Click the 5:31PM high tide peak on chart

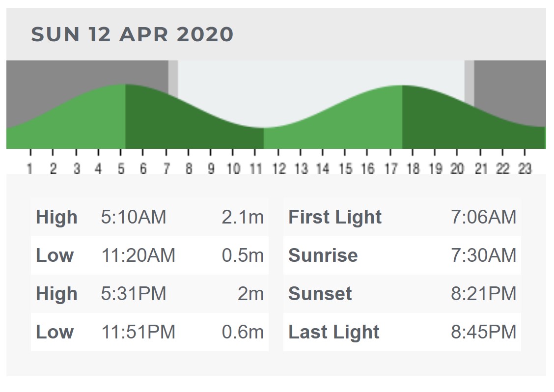pyautogui.click(x=402, y=86)
